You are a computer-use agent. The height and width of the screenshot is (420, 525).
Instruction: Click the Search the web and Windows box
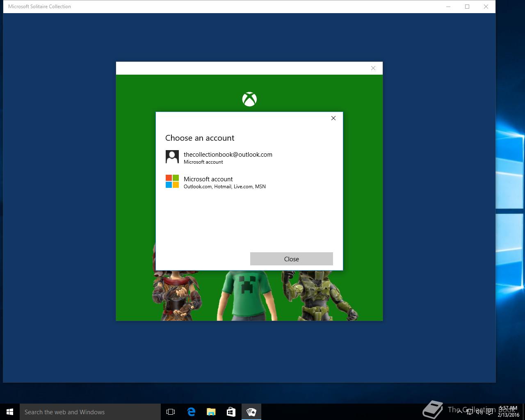[x=90, y=412]
